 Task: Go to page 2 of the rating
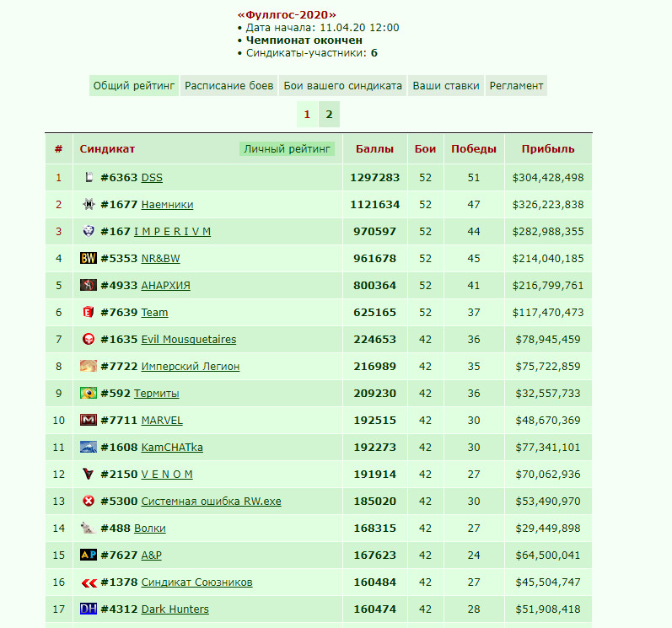click(329, 115)
